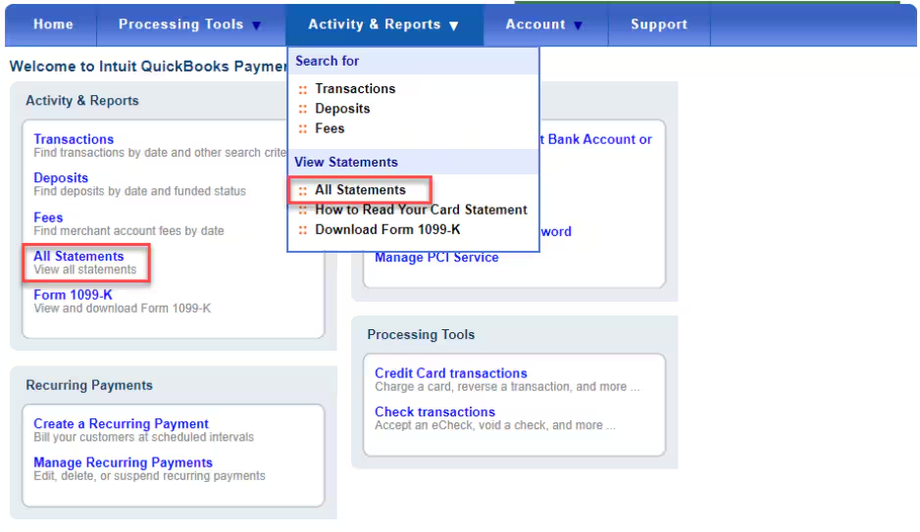920x532 pixels.
Task: Click 'Bill your customers at scheduled intervals' text
Action: click(144, 438)
